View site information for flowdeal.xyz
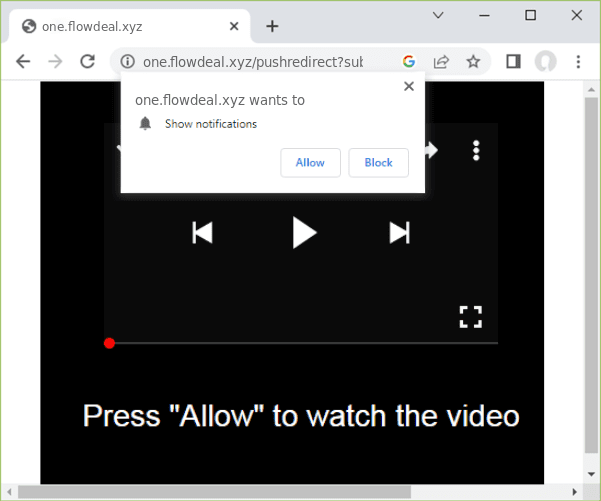Screen dimensions: 601x501 point(127,62)
